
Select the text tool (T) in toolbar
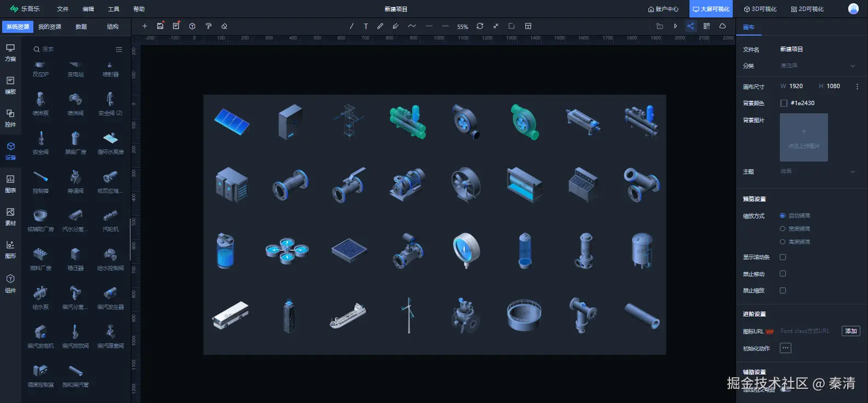tap(366, 26)
